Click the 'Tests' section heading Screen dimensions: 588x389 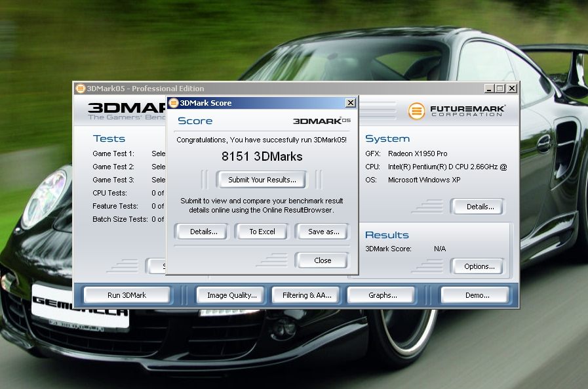[109, 138]
